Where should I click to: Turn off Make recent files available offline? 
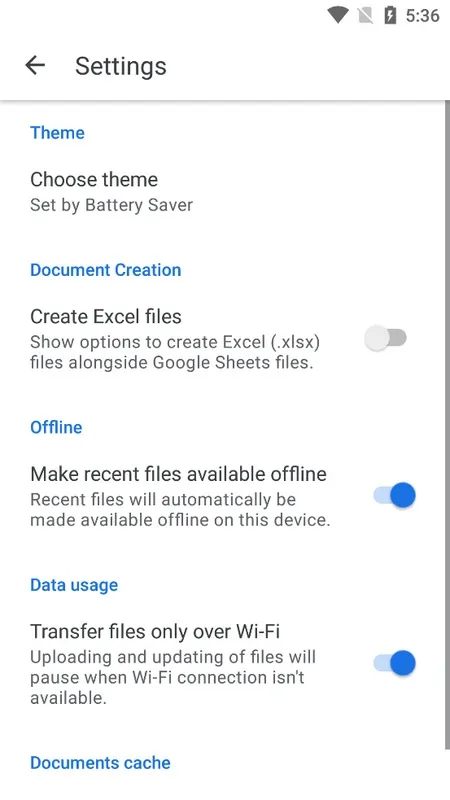tap(394, 495)
